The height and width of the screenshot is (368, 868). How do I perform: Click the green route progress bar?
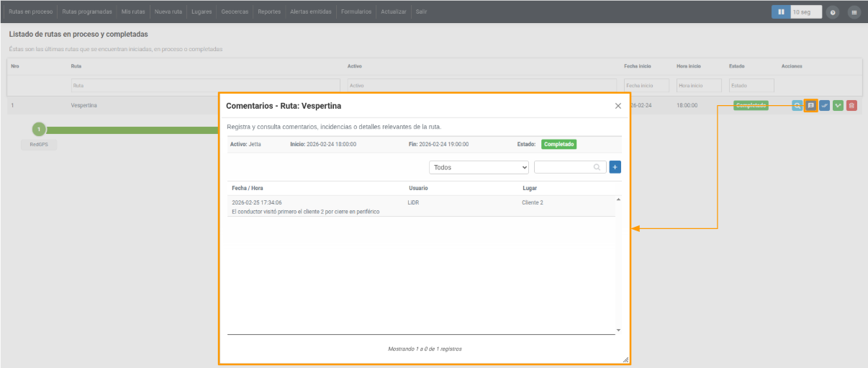(x=132, y=130)
